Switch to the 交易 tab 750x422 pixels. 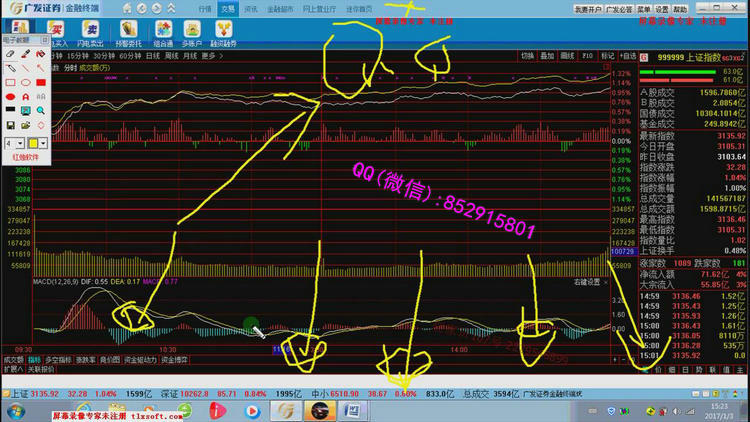tap(228, 8)
